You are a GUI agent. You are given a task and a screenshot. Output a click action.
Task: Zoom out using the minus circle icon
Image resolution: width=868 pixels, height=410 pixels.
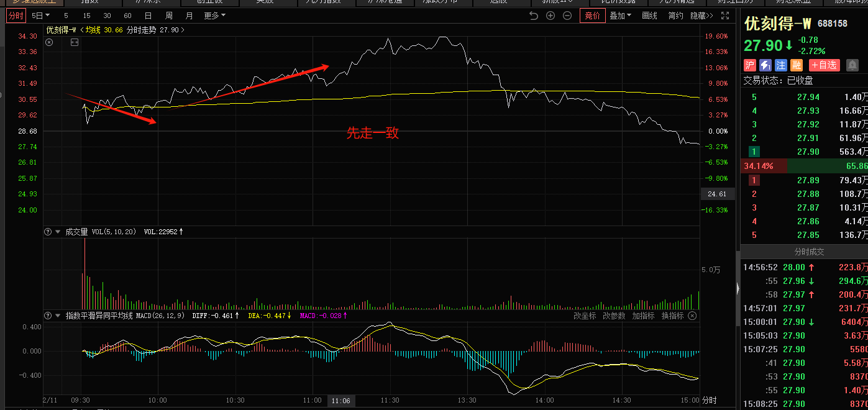(x=567, y=16)
